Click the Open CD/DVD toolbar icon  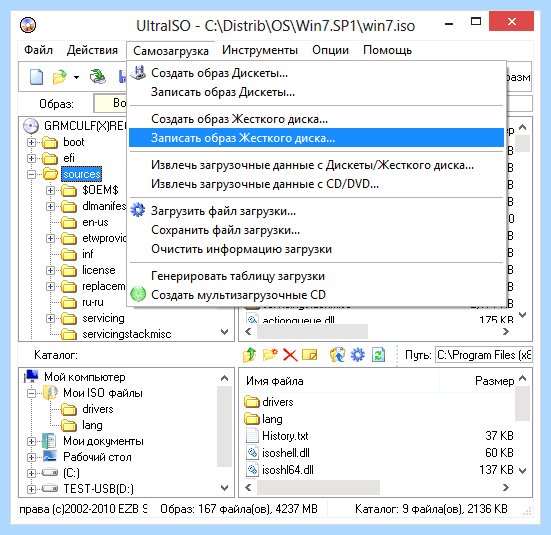coord(97,77)
